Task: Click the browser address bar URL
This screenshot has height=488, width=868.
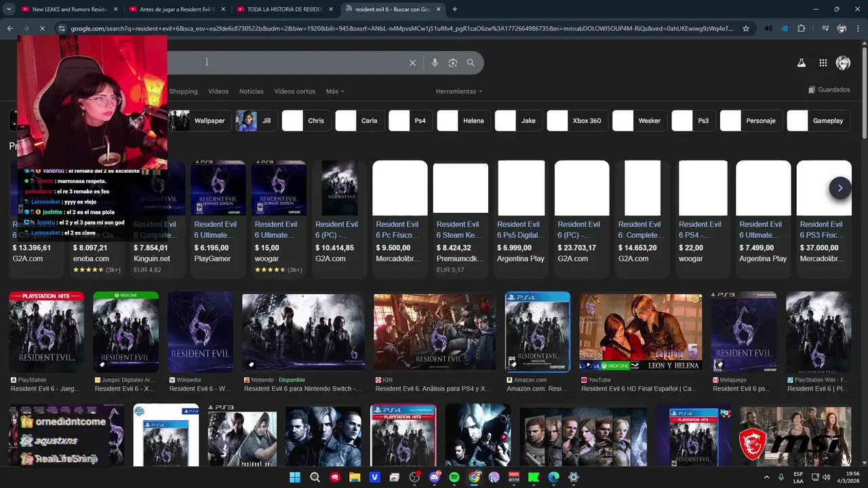Action: point(401,28)
